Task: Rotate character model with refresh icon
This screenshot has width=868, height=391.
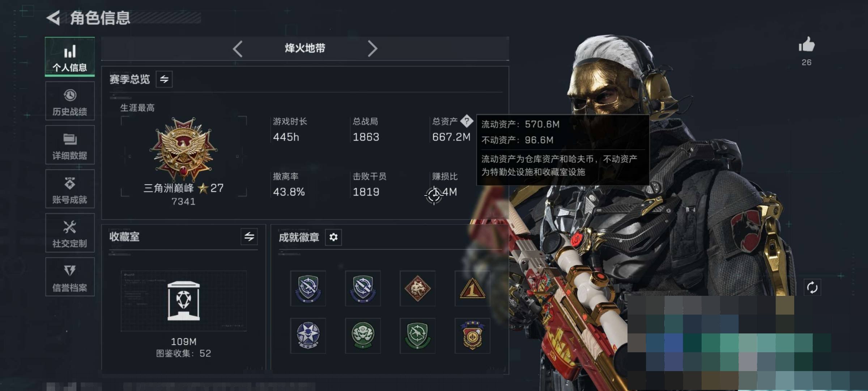Action: pos(812,287)
